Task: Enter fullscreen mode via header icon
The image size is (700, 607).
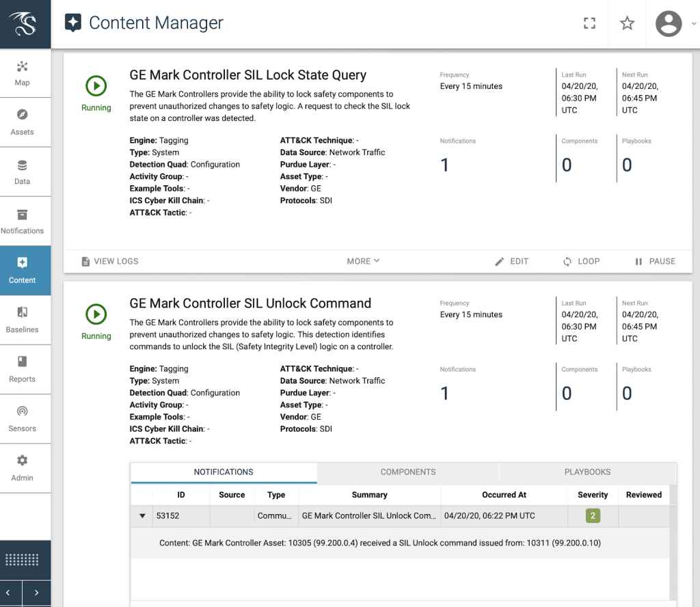Action: coord(589,23)
